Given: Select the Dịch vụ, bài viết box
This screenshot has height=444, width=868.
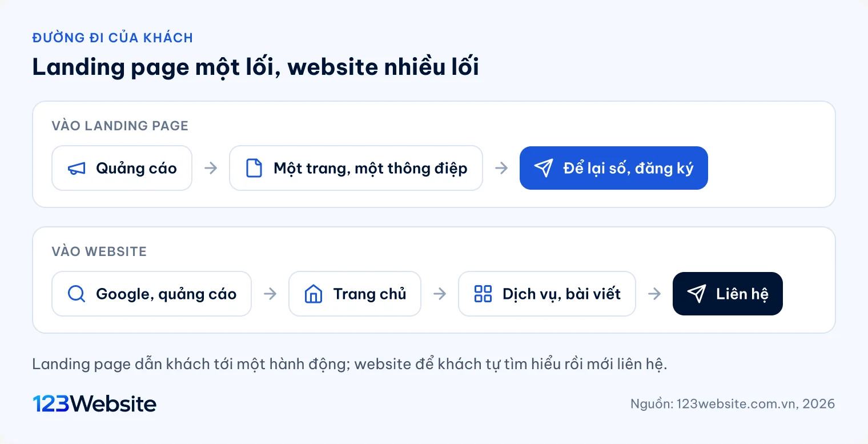Looking at the screenshot, I should click(x=547, y=294).
